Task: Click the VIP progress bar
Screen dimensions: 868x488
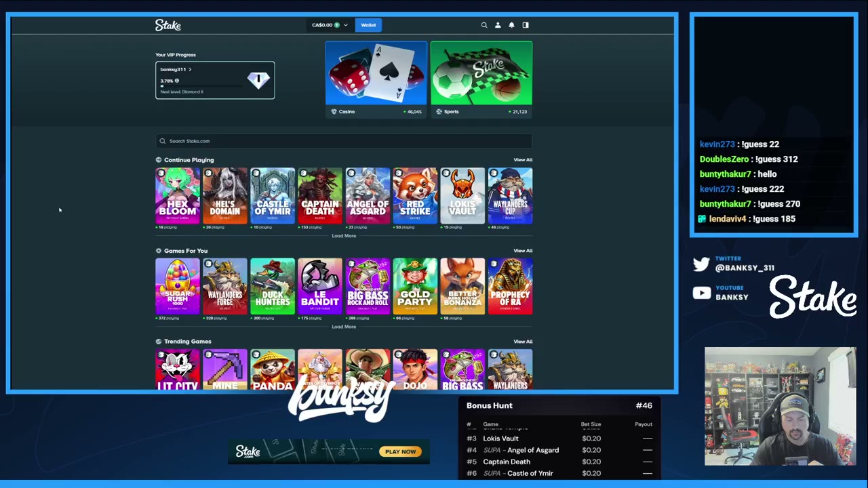Action: pyautogui.click(x=201, y=86)
